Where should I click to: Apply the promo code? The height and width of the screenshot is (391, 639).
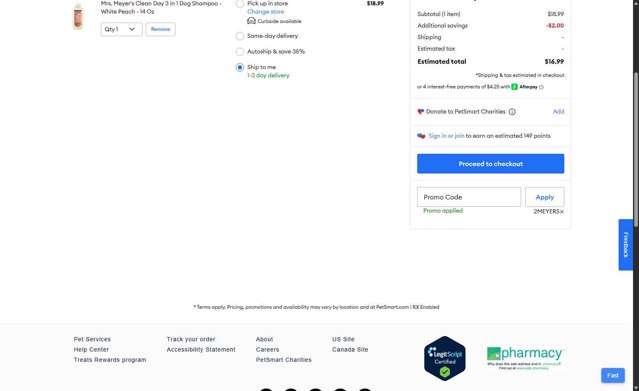click(544, 197)
